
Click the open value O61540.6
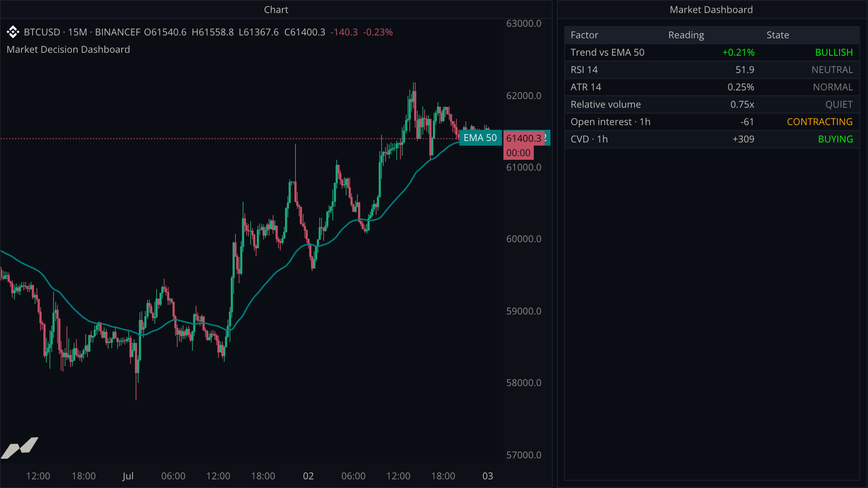(165, 32)
